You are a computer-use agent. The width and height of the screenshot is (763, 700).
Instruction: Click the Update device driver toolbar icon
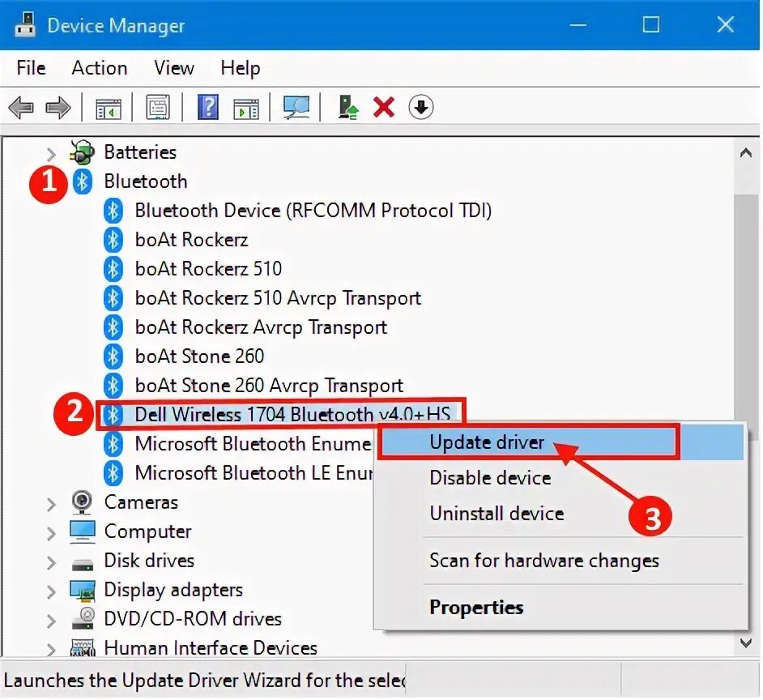[x=348, y=107]
